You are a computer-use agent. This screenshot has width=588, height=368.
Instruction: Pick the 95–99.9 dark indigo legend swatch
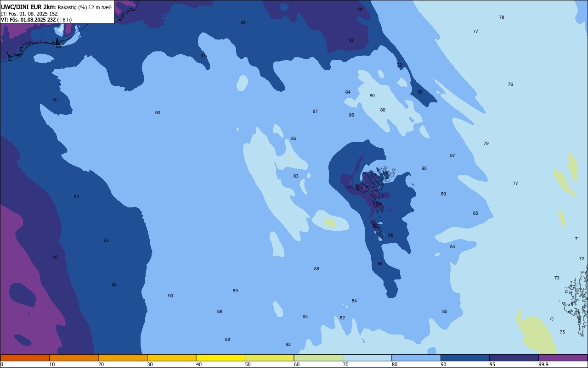(x=514, y=357)
